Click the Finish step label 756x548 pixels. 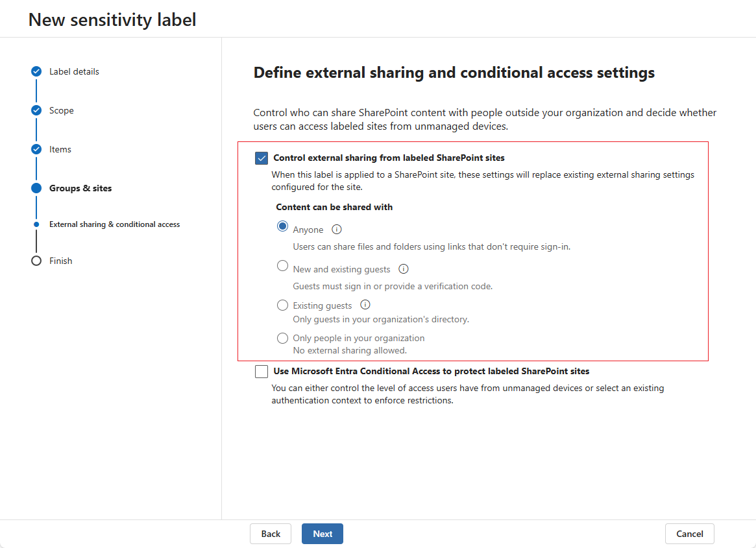(61, 261)
